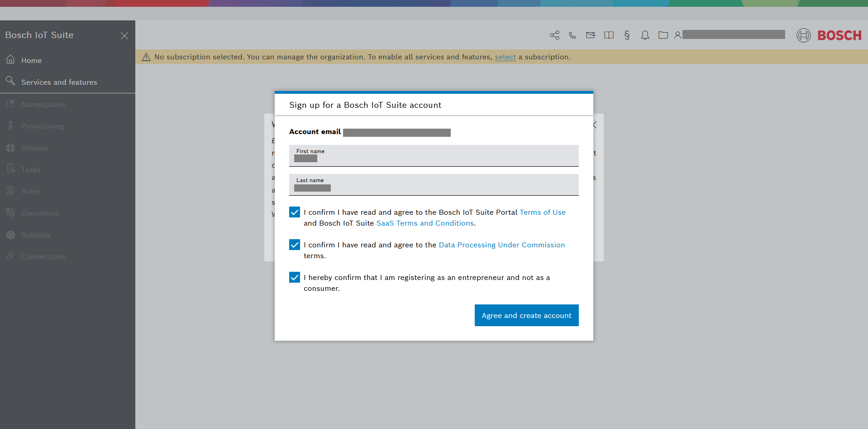The image size is (868, 429).
Task: Click the folder icon in header
Action: [663, 35]
